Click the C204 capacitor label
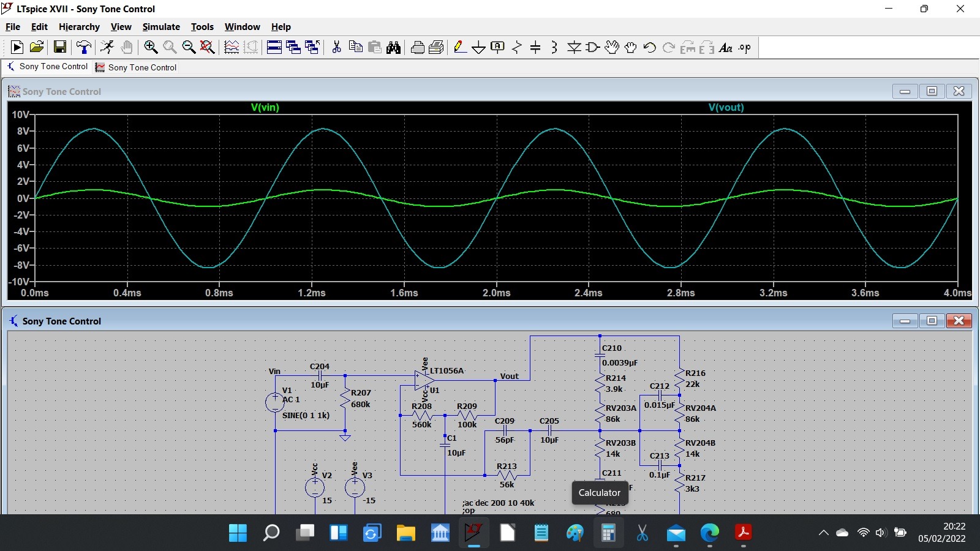This screenshot has width=980, height=551. point(320,366)
